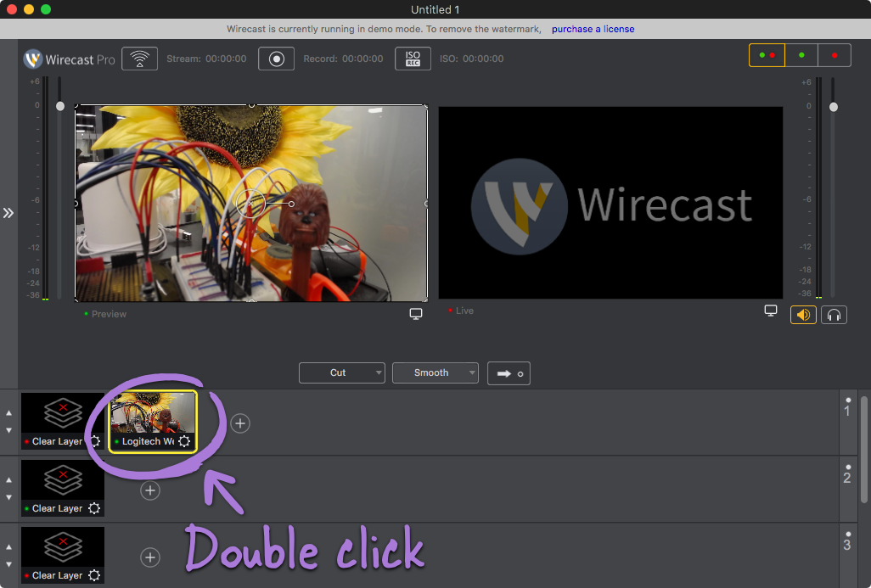Toggle layer 3 visibility dot

coord(848,535)
